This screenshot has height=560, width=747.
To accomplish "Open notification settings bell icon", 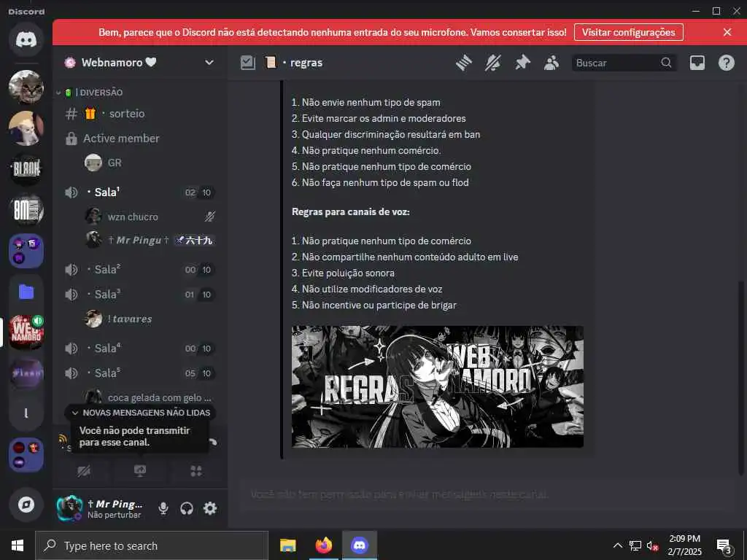I will click(493, 63).
